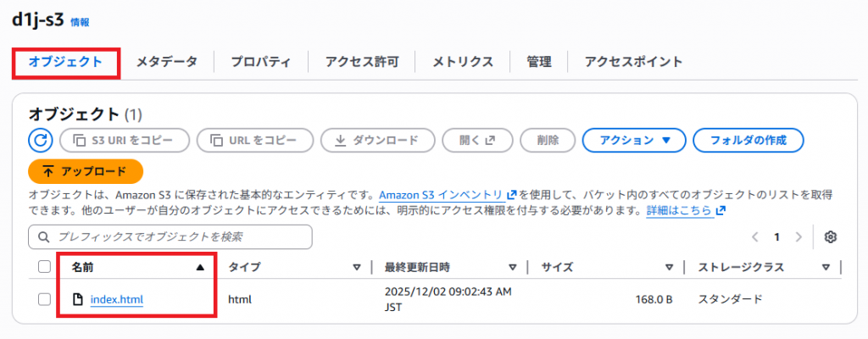Open the アクション dropdown menu
Image resolution: width=868 pixels, height=339 pixels.
tap(632, 140)
